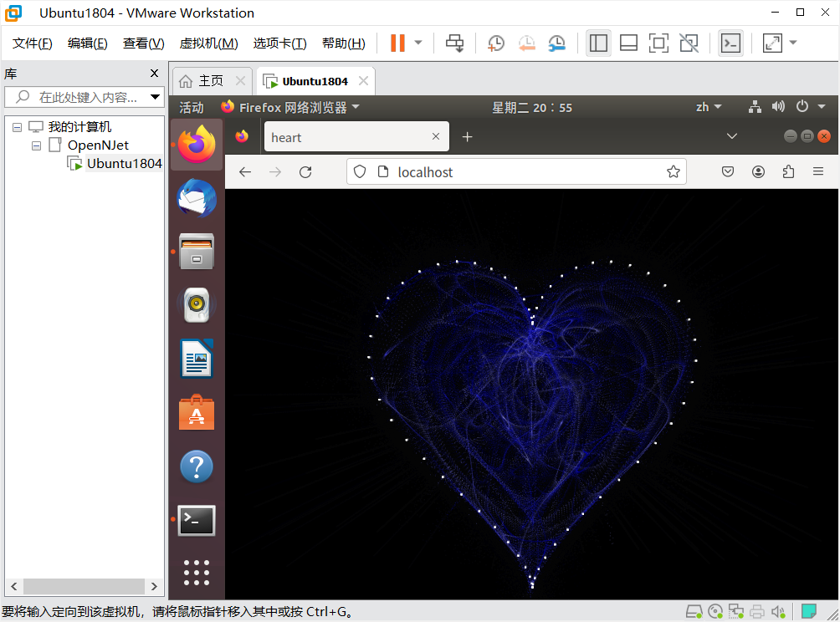Open the 编辑(E) menu

pos(87,43)
